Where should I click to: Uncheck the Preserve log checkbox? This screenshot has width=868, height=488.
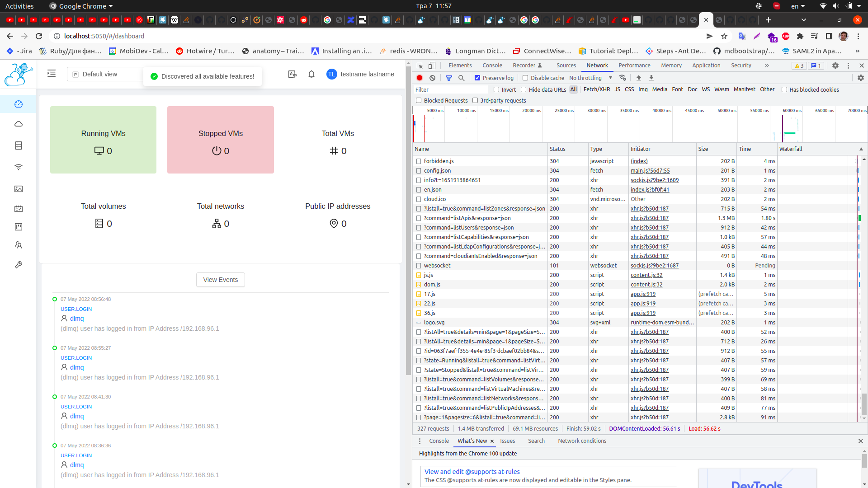pos(477,78)
